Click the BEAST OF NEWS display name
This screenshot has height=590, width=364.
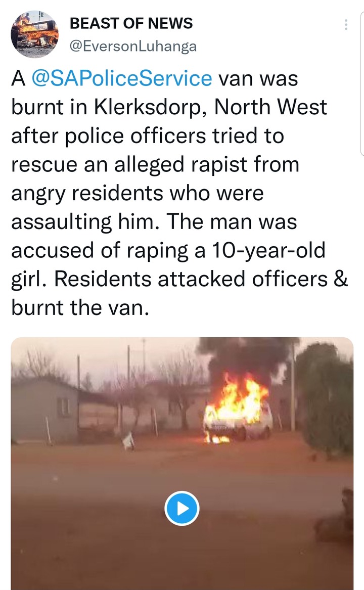coord(131,23)
